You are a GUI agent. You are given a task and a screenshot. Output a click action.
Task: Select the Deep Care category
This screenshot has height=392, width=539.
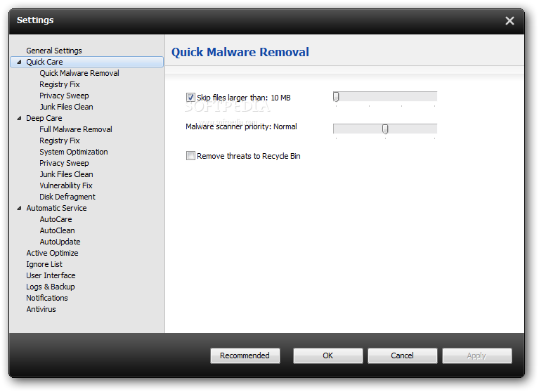click(44, 118)
